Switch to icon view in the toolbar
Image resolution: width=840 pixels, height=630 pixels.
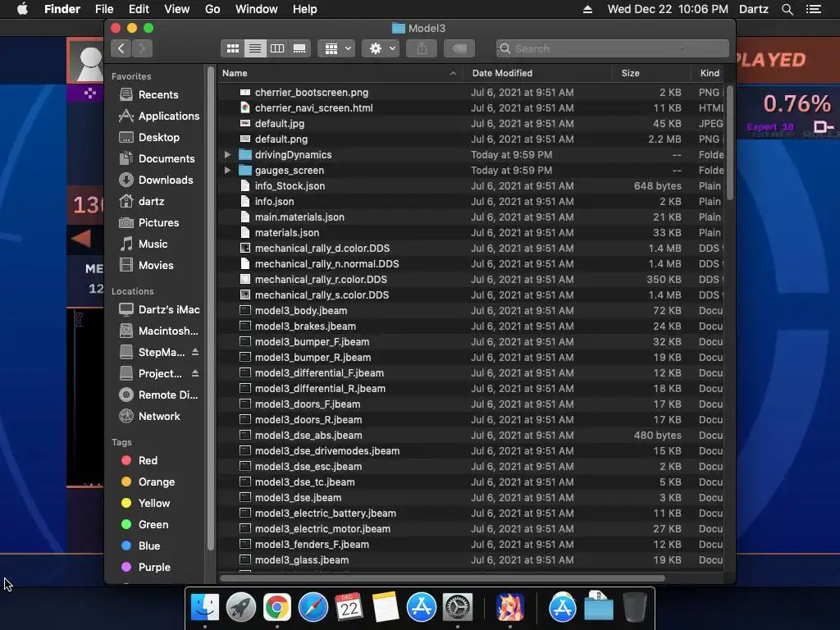232,48
